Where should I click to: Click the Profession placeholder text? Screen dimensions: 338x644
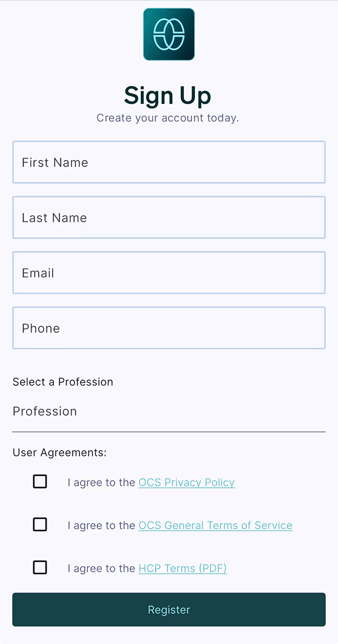pos(45,411)
